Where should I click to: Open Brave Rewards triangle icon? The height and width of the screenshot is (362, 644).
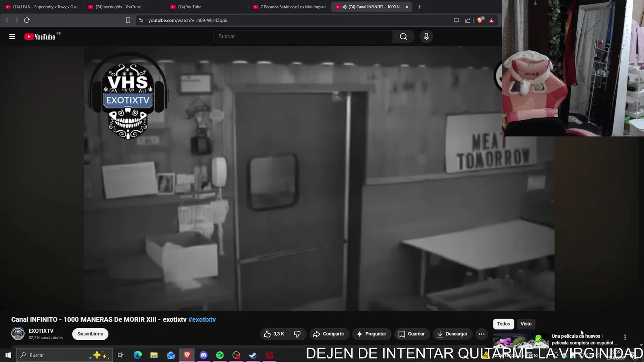pos(491,20)
